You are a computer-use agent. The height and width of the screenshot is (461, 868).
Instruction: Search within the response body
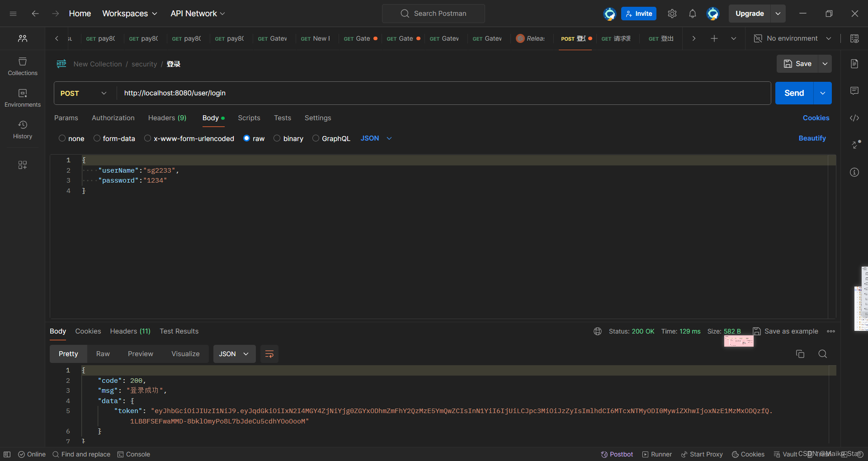pos(823,354)
